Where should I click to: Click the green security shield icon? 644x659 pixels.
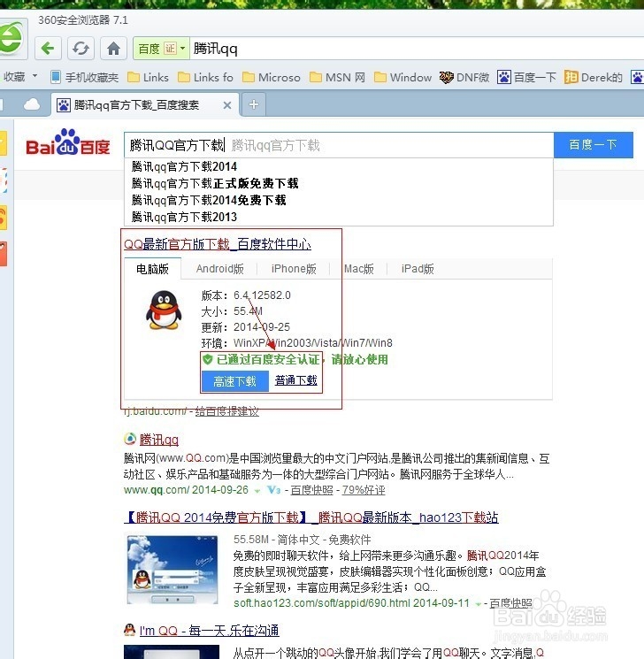pyautogui.click(x=208, y=359)
